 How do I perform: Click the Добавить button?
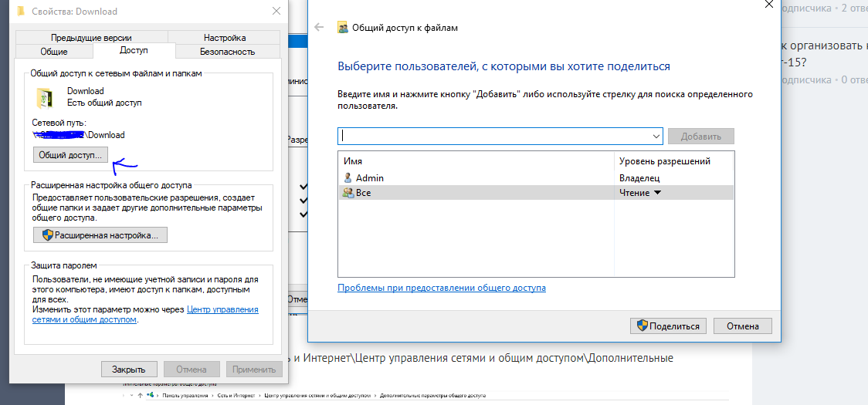[701, 136]
